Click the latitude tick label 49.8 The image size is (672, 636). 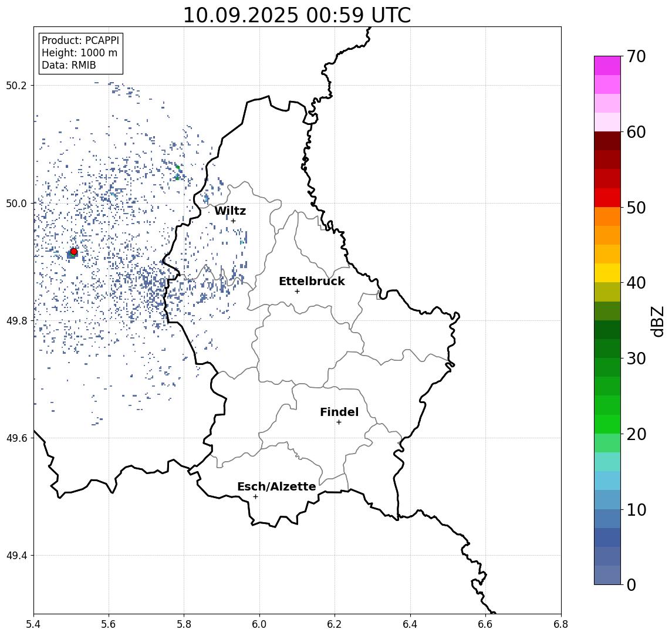[x=16, y=320]
